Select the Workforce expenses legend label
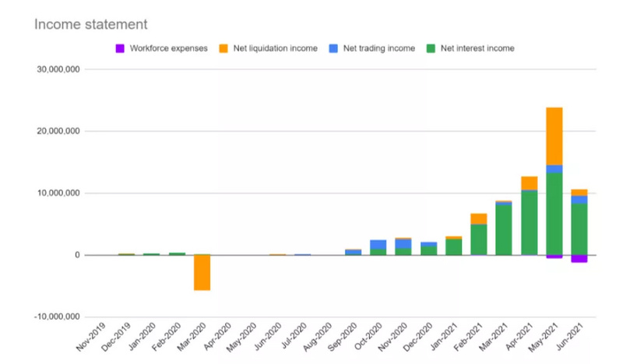The height and width of the screenshot is (364, 623). (168, 48)
